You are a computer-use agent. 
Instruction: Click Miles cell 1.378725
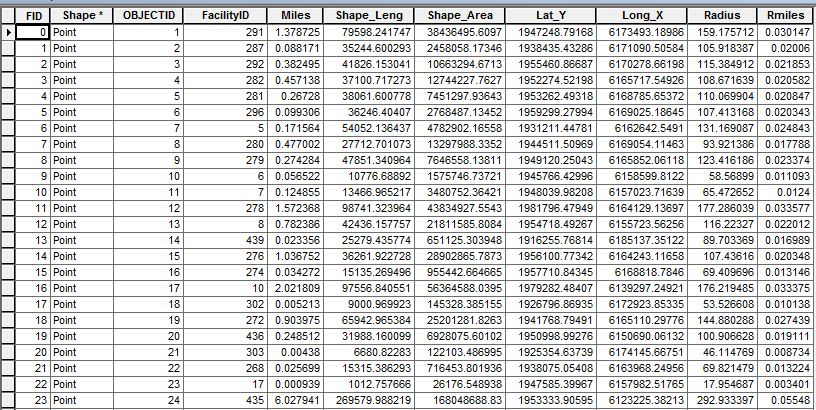(x=295, y=32)
